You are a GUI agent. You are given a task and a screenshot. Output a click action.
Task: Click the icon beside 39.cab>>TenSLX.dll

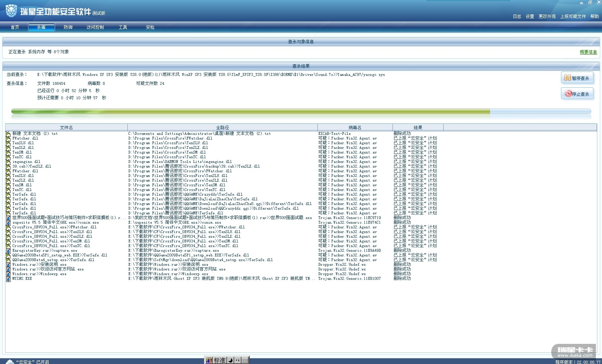pos(8,166)
